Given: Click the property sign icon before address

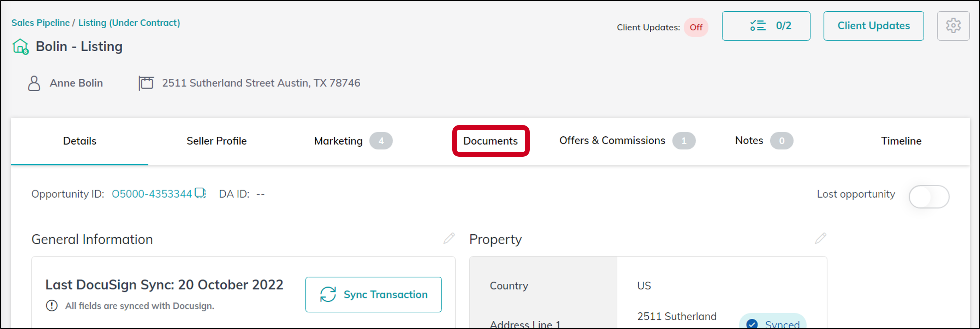Looking at the screenshot, I should click(146, 83).
